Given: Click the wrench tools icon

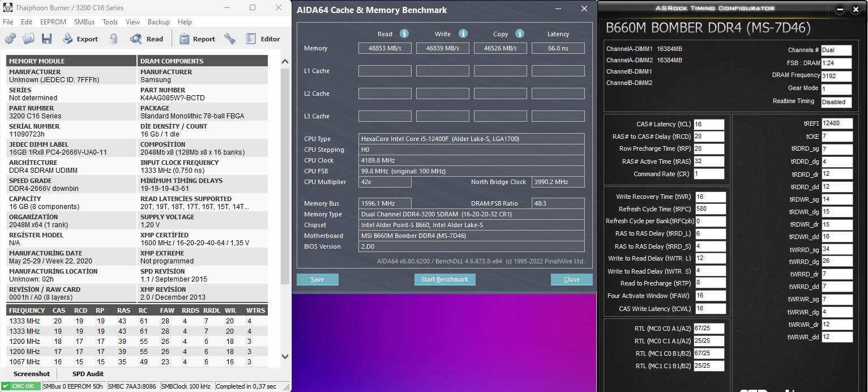Looking at the screenshot, I should 230,39.
